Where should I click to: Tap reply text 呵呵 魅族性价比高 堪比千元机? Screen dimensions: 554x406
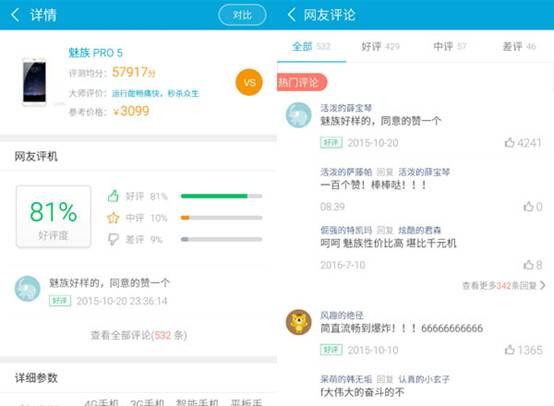pos(388,243)
